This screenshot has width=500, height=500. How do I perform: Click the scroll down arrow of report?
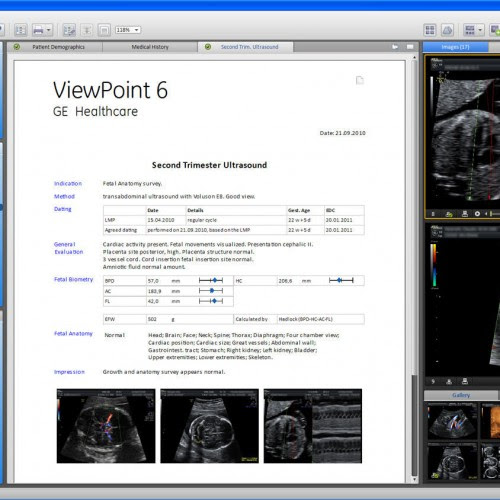tap(414, 480)
